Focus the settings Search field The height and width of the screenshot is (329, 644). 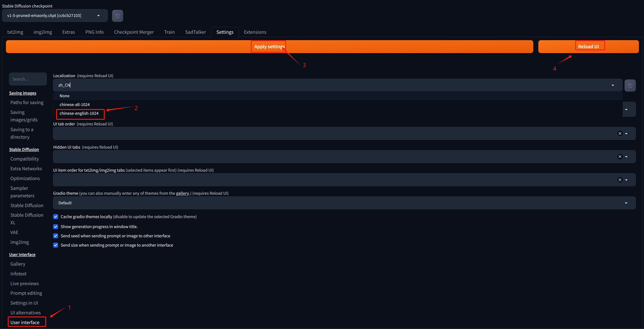click(28, 79)
